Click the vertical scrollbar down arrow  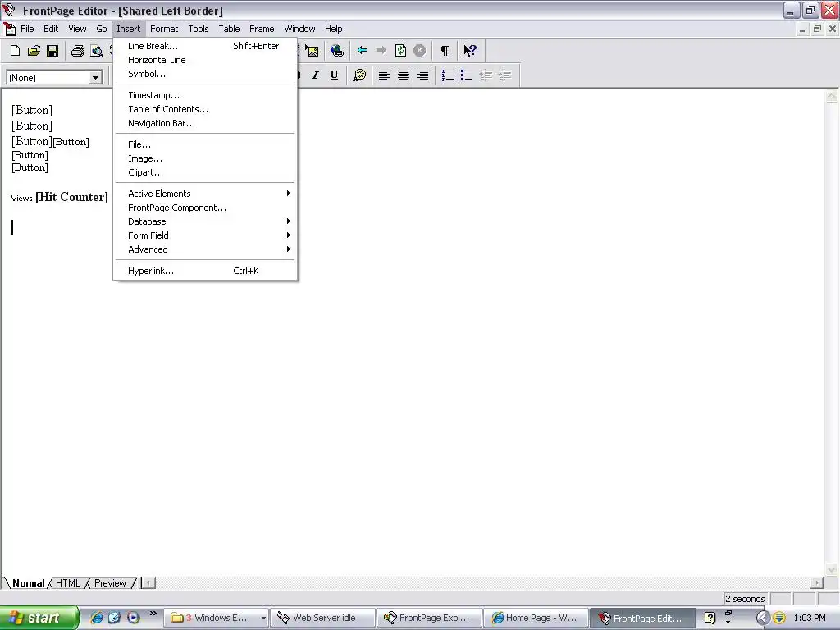(832, 570)
